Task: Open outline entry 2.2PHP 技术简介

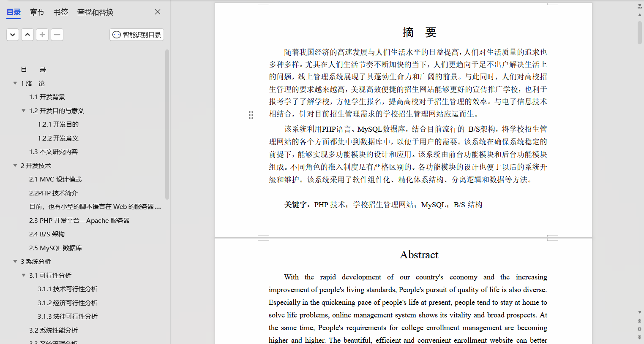Action: pos(53,193)
